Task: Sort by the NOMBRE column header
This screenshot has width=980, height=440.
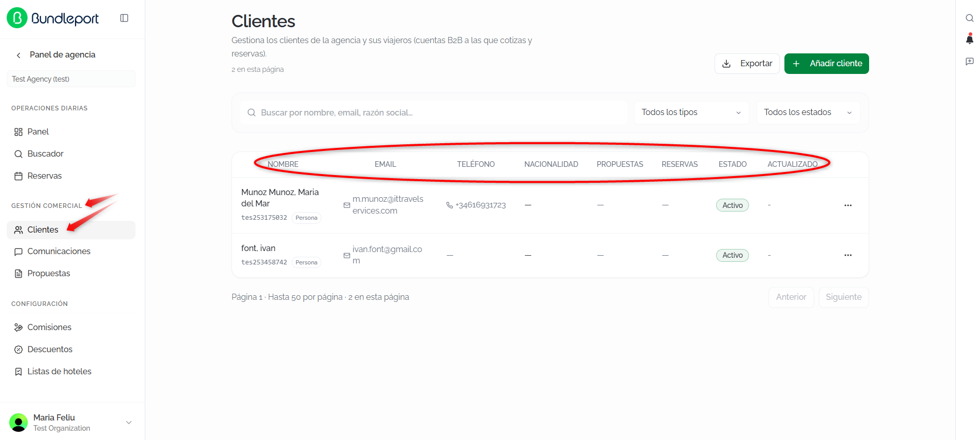Action: (283, 164)
